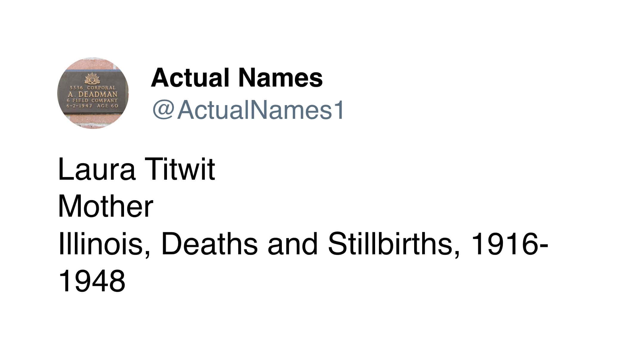Click the rising sun emblem on plaque

coord(92,78)
